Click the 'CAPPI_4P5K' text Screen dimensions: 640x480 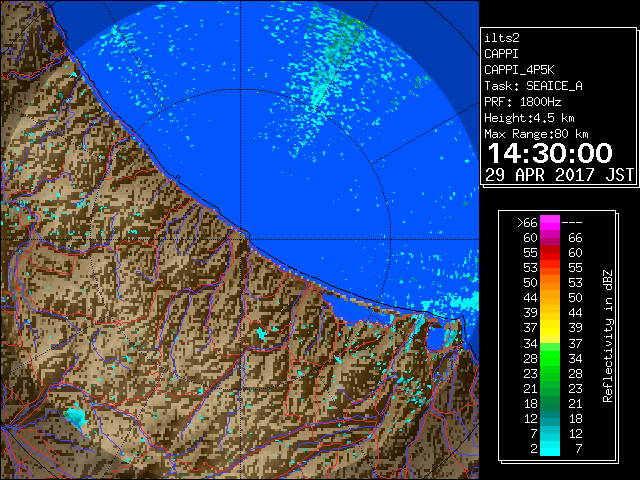[x=519, y=70]
